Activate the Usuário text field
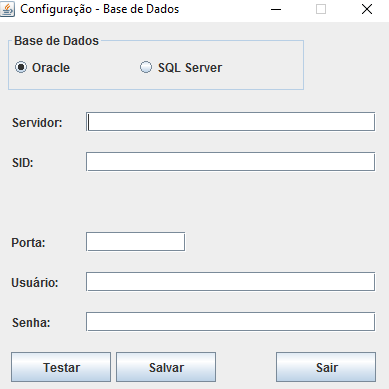Image resolution: width=389 pixels, height=389 pixels. (x=230, y=282)
